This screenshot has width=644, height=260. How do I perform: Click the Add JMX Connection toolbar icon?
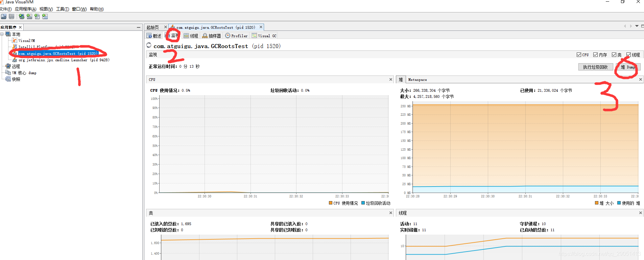click(x=29, y=16)
